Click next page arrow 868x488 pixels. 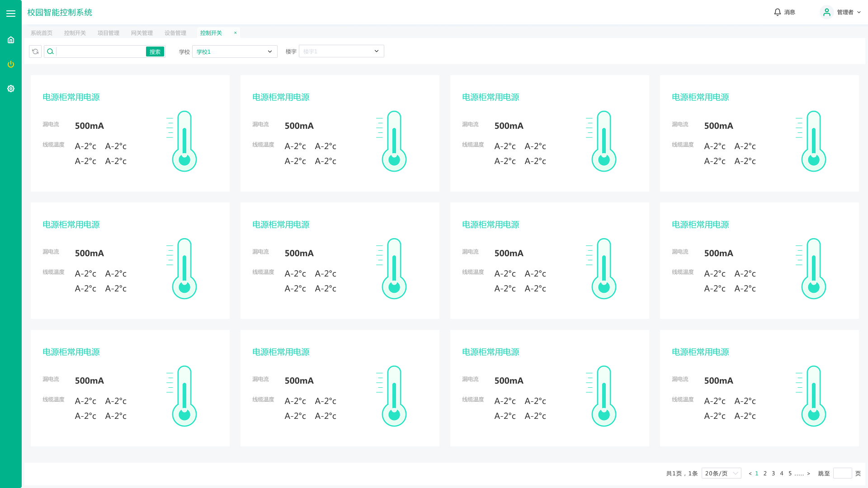coord(809,474)
